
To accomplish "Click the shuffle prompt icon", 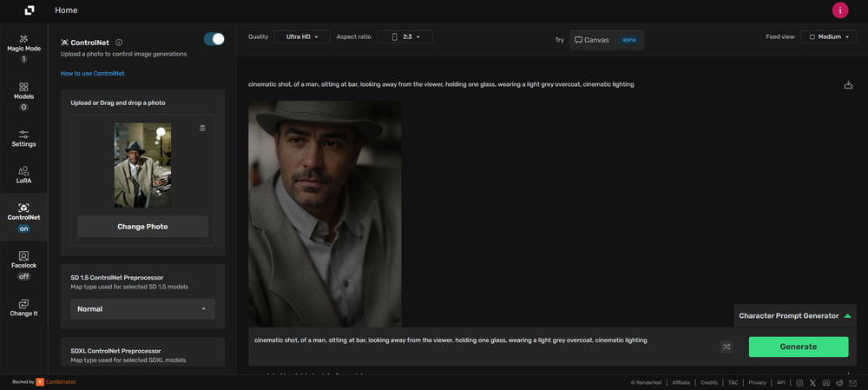I will 727,347.
